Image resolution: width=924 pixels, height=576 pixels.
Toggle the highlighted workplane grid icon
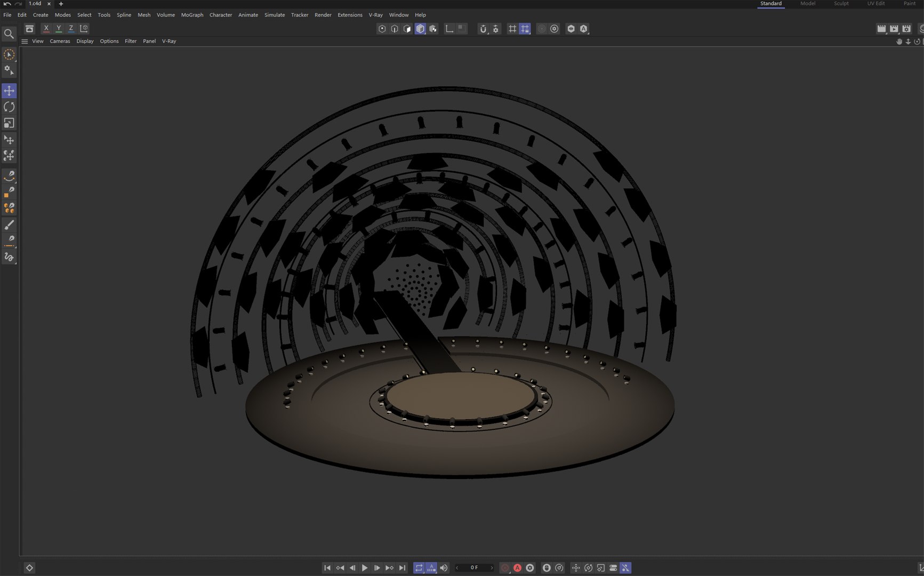[525, 29]
